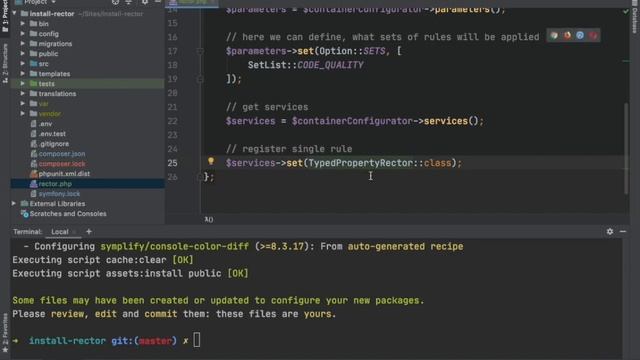Open terminal settings gear icon
640x360 pixels.
[610, 231]
